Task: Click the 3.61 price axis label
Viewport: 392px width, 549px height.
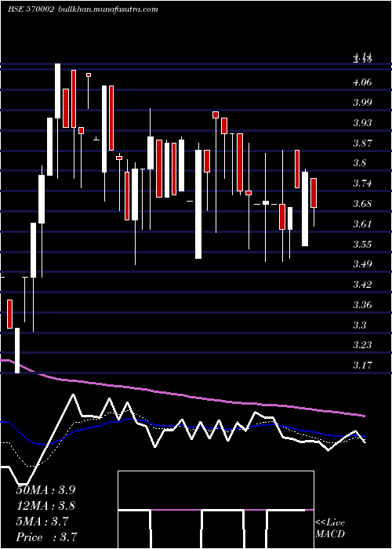Action: click(362, 224)
